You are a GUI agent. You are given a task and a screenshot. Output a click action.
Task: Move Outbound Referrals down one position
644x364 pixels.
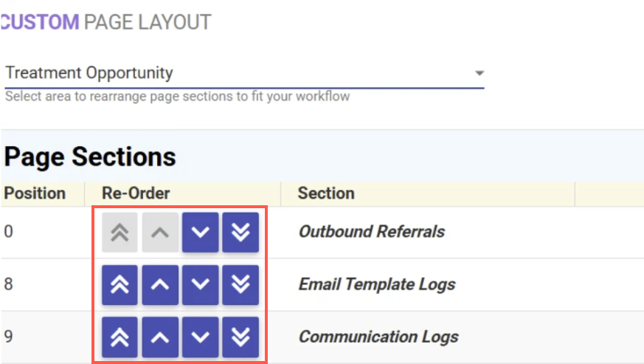pyautogui.click(x=201, y=233)
